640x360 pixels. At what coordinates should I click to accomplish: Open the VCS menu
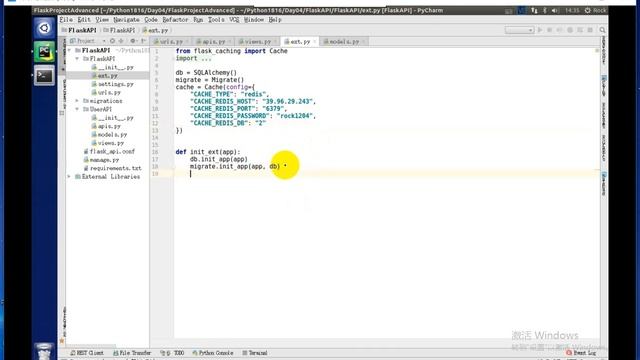tap(234, 20)
